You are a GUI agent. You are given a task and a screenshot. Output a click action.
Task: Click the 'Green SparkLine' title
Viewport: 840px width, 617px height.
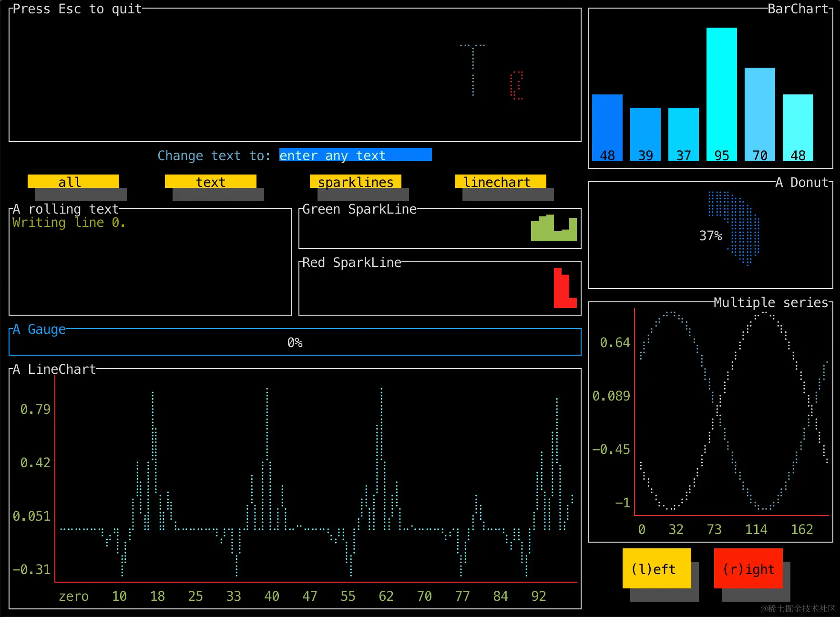(x=359, y=209)
